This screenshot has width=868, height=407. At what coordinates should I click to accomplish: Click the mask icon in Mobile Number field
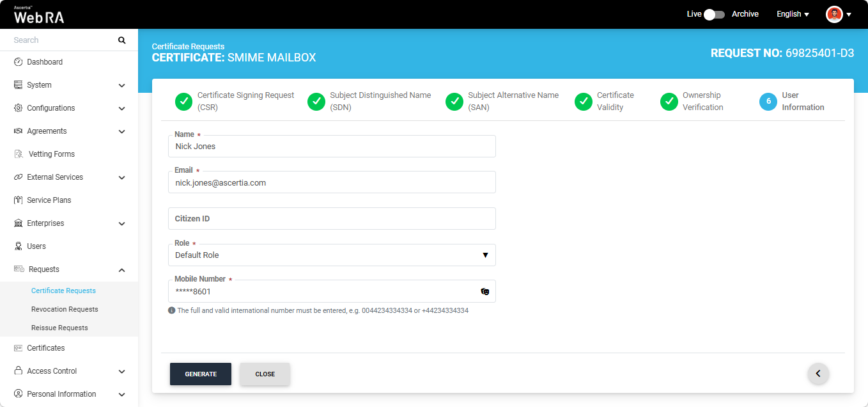point(485,292)
